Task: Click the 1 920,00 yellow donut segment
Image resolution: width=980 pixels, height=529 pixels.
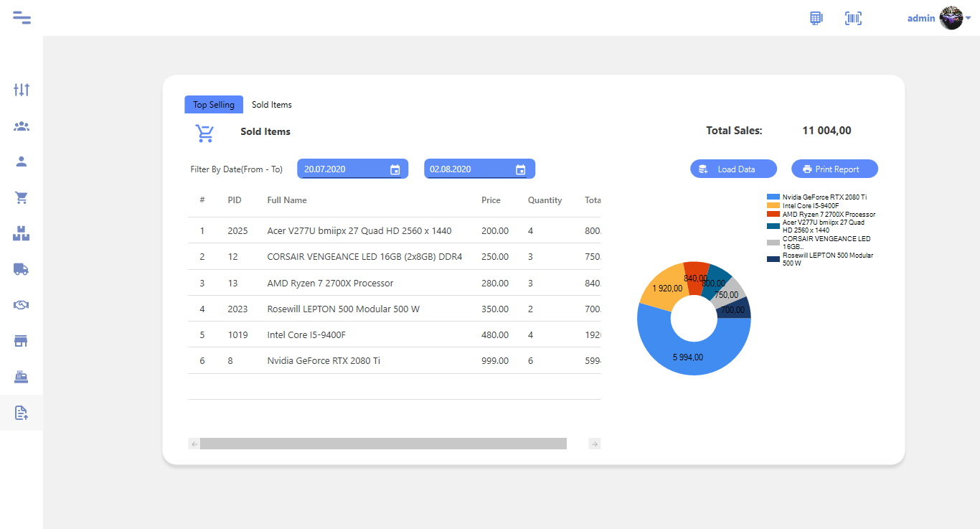Action: tap(665, 289)
